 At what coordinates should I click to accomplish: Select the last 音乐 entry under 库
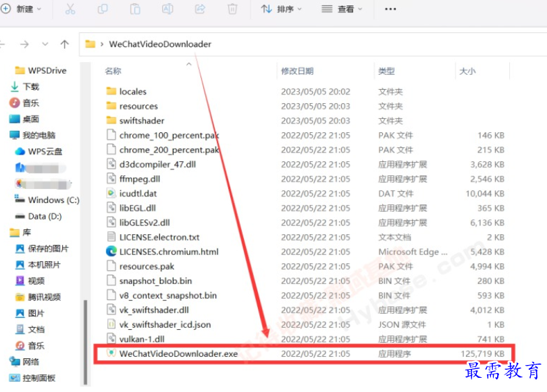tap(30, 345)
